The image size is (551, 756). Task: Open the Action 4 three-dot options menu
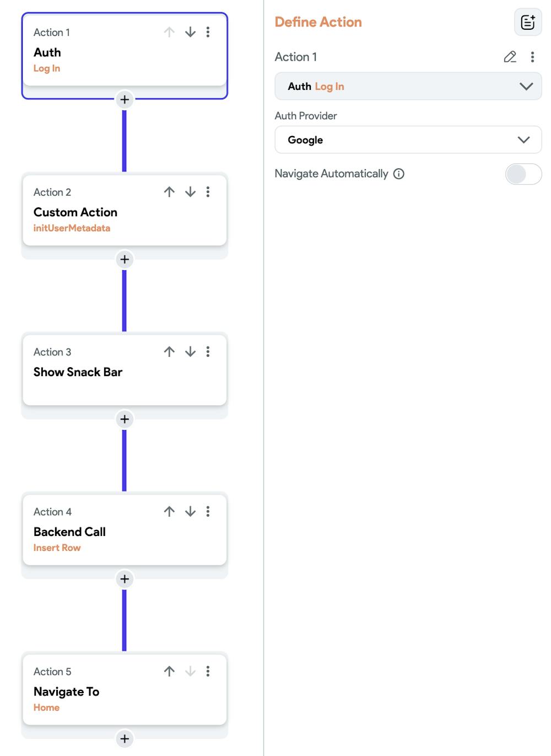point(208,512)
